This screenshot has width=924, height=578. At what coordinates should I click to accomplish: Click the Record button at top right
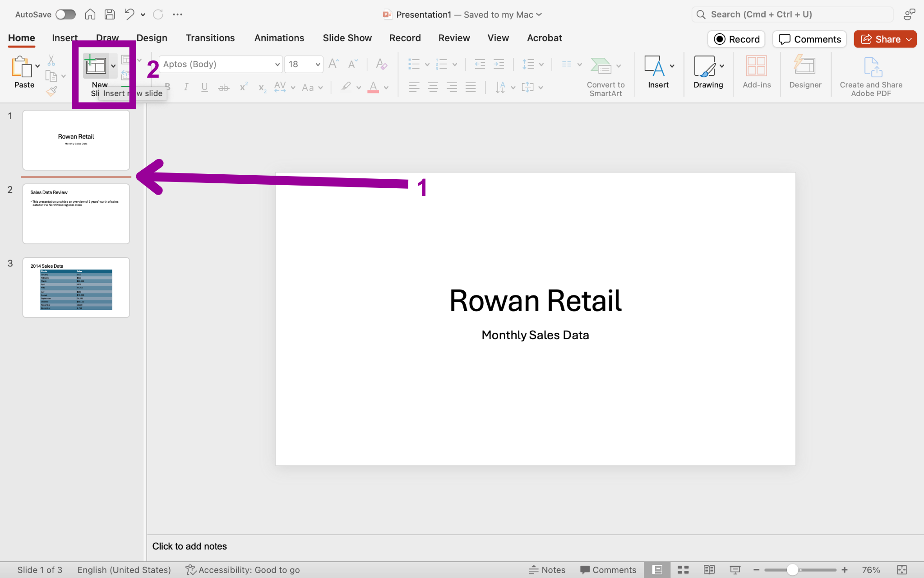click(736, 39)
